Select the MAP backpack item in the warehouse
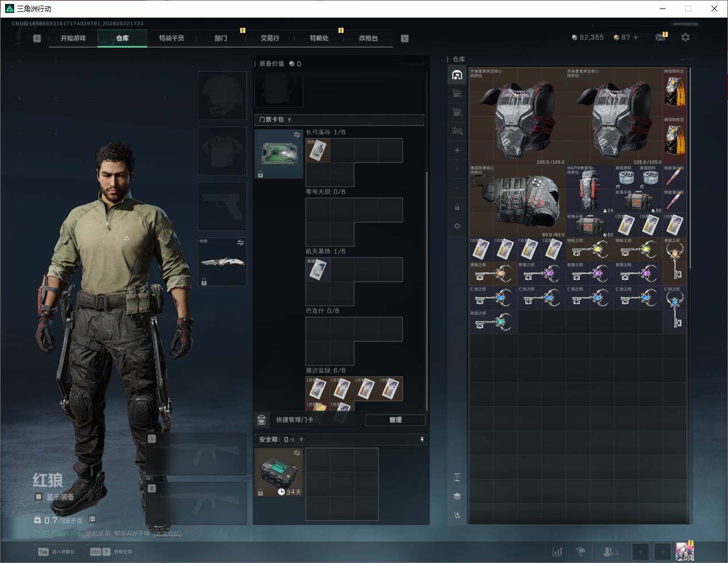 pyautogui.click(x=590, y=190)
